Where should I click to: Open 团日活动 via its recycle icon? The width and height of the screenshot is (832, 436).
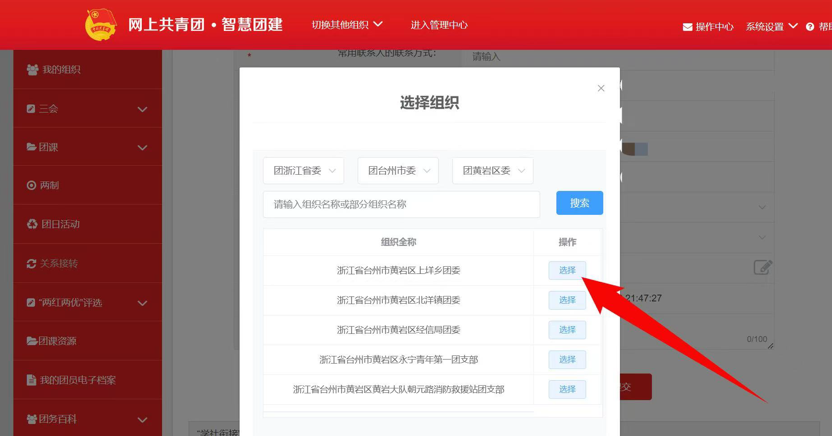[32, 225]
